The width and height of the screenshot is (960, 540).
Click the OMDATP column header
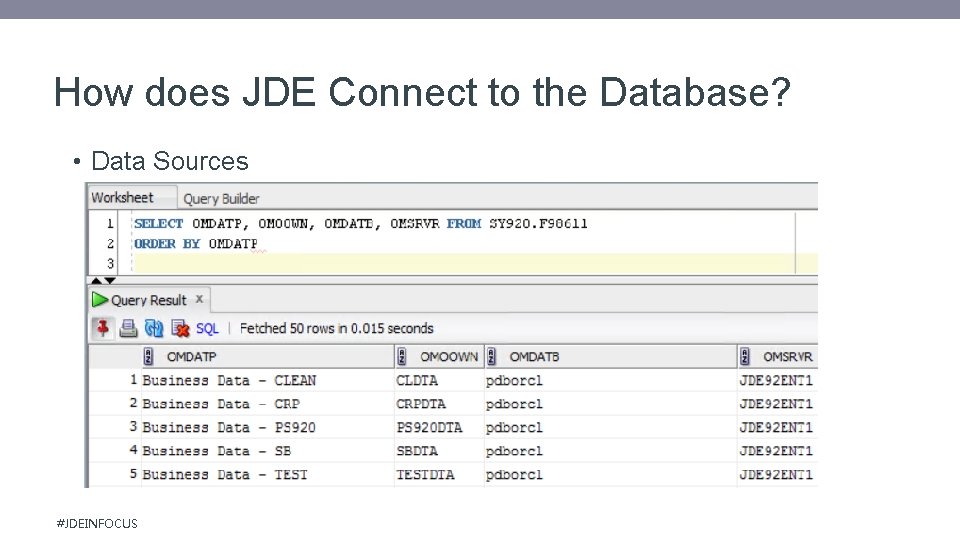(x=192, y=357)
